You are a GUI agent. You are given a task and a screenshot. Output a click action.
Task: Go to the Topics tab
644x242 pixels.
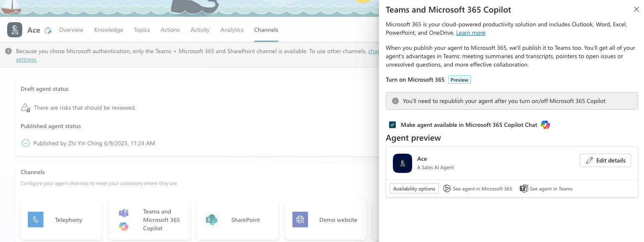coord(142,30)
